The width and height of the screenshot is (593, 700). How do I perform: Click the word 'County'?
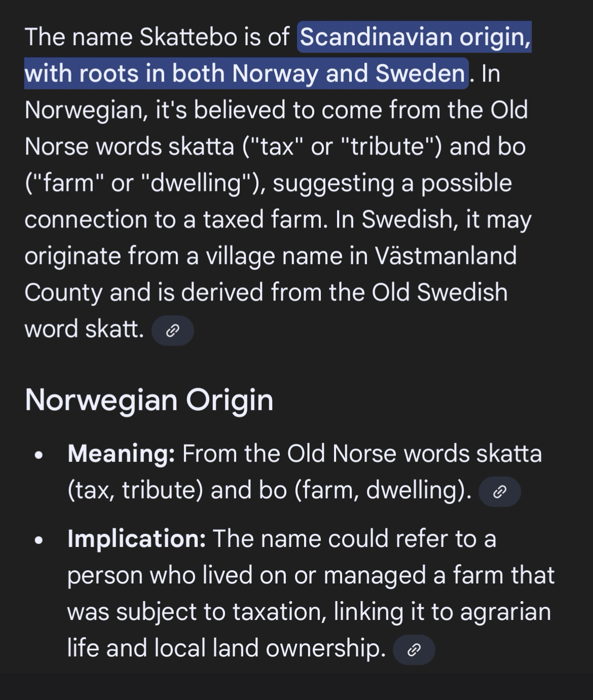coord(63,292)
